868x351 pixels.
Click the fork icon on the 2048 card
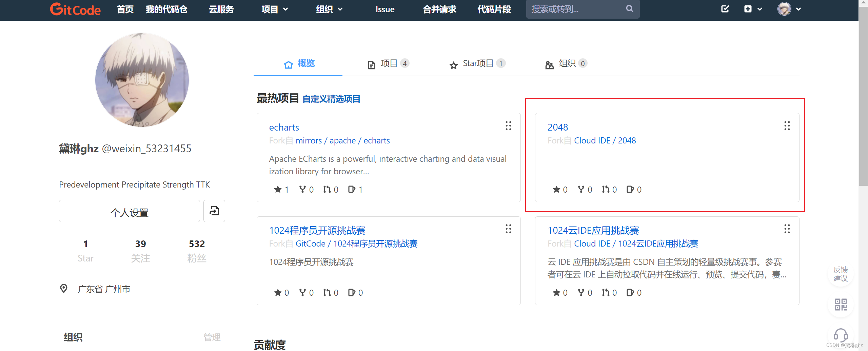click(x=581, y=190)
